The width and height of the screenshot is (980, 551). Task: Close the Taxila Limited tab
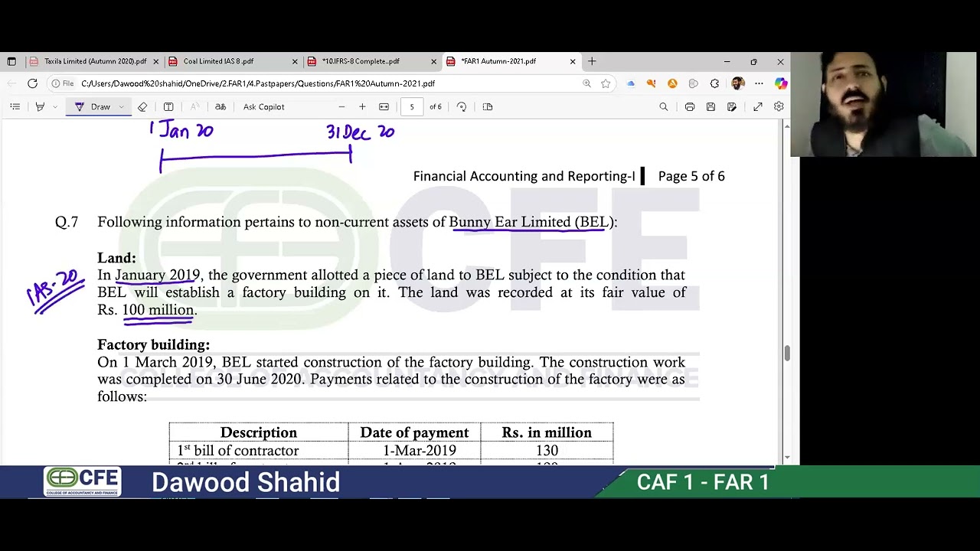pyautogui.click(x=155, y=61)
